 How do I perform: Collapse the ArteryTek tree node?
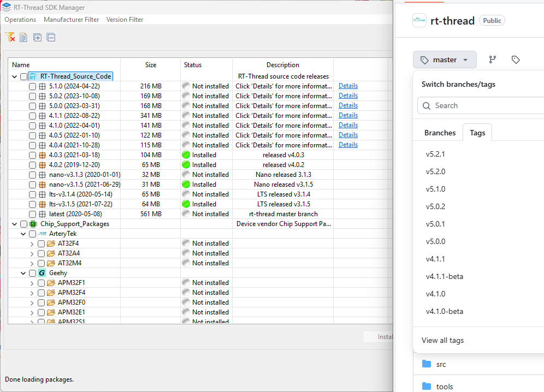23,233
